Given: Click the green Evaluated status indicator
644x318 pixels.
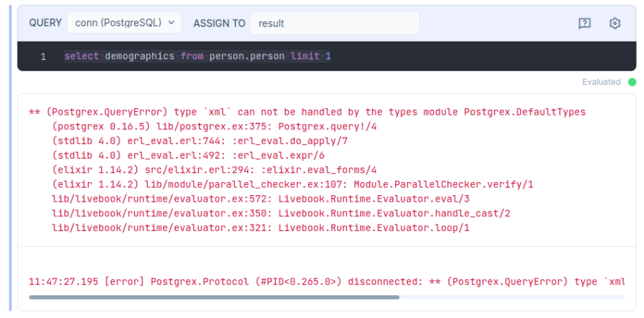Looking at the screenshot, I should pos(632,82).
